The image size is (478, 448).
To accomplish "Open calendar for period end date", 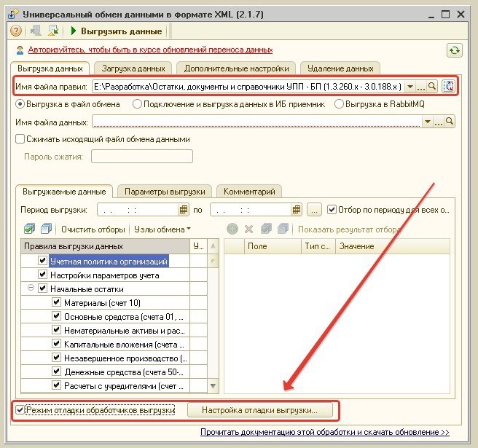I will [x=296, y=210].
